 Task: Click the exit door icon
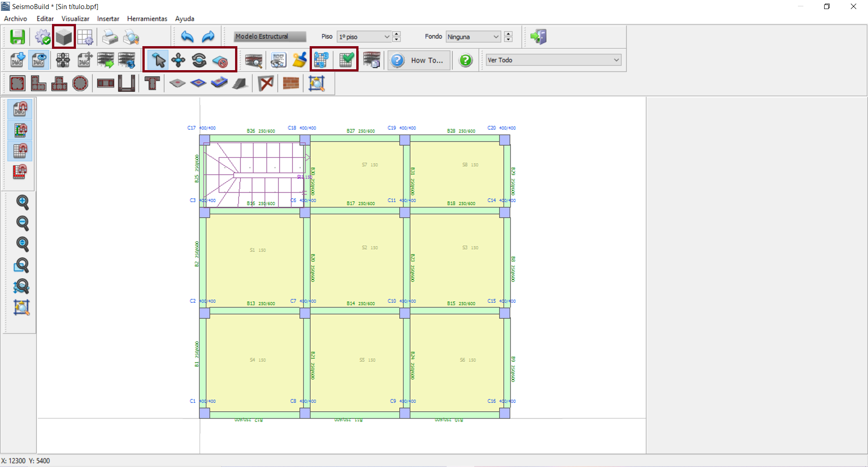[x=538, y=37]
